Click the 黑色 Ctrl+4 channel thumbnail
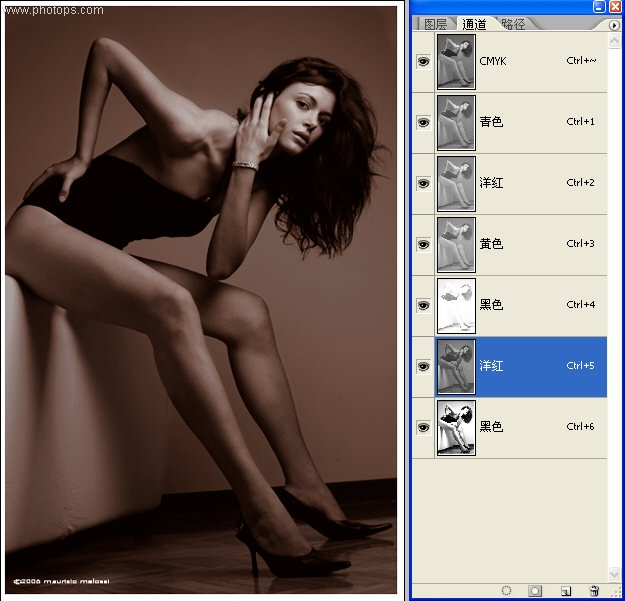The image size is (625, 601). pos(456,306)
